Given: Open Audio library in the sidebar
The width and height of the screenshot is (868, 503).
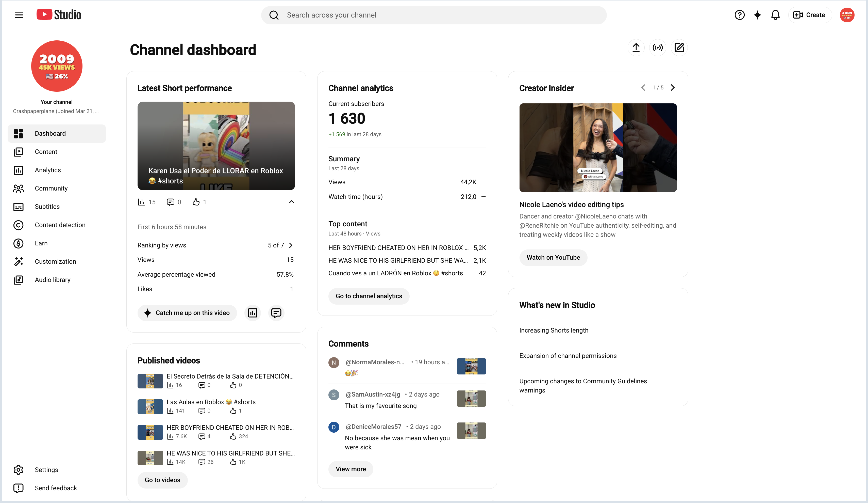Looking at the screenshot, I should 57,280.
